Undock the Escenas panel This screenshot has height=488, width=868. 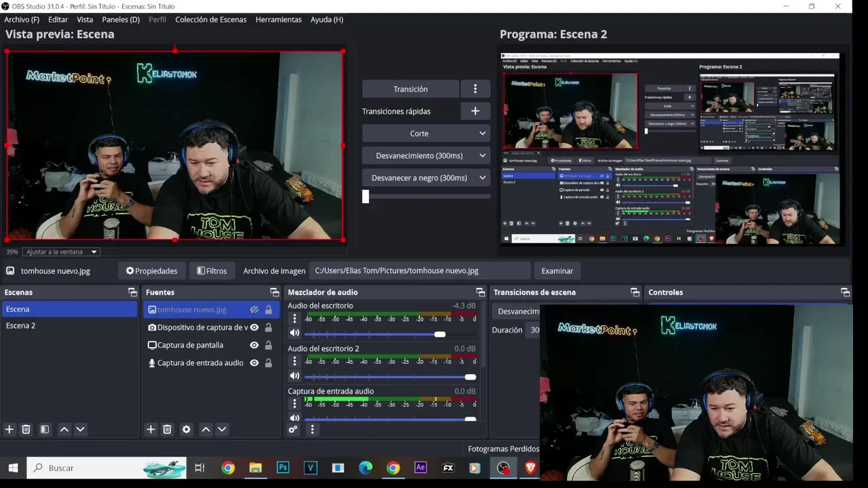[x=132, y=292]
